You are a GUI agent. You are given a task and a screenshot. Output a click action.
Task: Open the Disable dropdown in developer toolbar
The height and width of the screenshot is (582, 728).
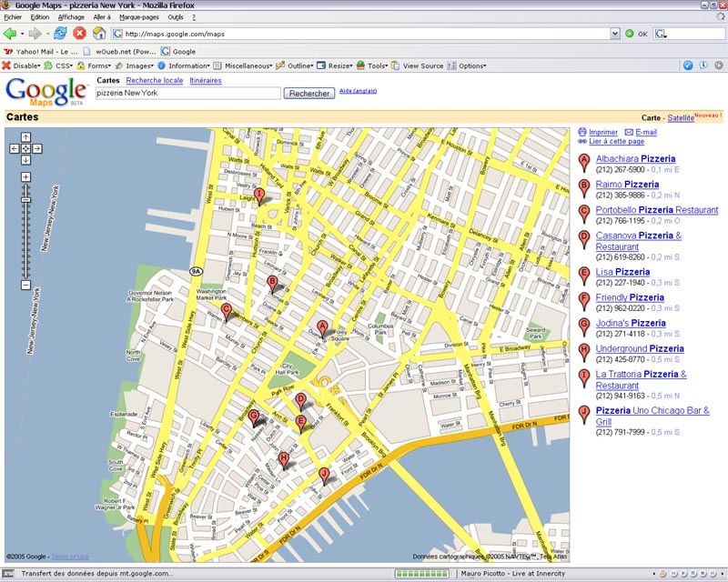click(x=21, y=65)
